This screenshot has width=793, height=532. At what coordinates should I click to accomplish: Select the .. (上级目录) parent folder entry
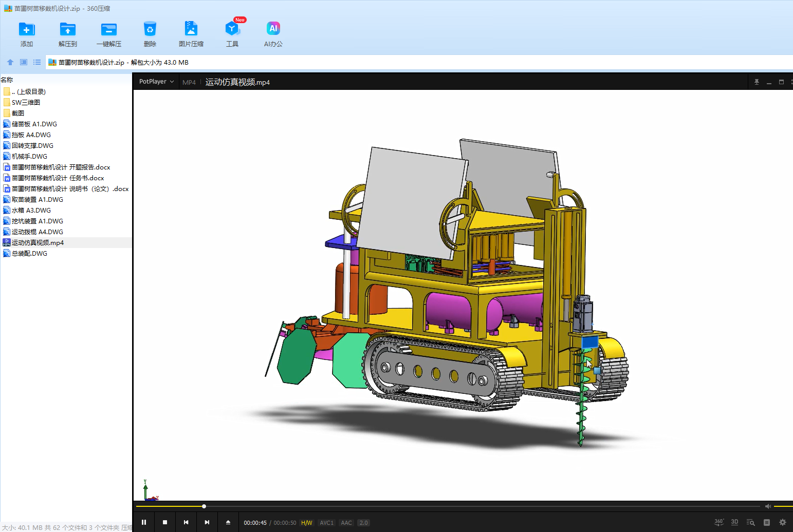[66, 91]
